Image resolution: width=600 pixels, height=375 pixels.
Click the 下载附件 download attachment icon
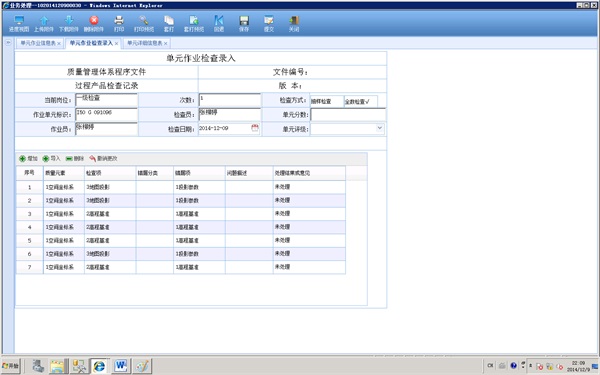coord(69,23)
